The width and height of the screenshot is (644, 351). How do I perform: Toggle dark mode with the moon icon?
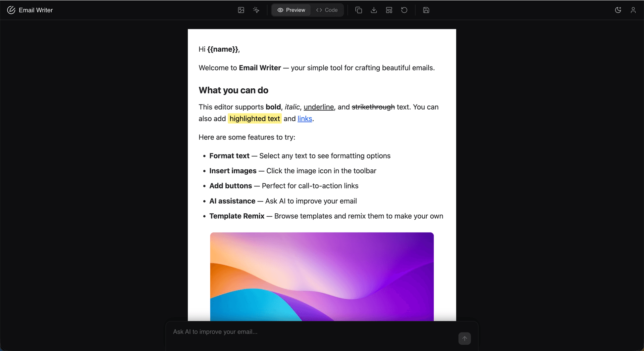618,10
